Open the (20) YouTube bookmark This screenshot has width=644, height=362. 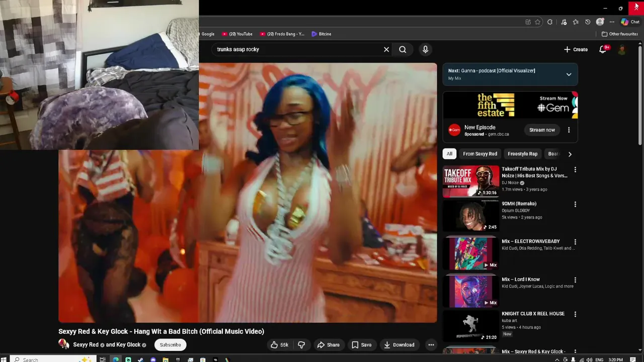pos(237,34)
